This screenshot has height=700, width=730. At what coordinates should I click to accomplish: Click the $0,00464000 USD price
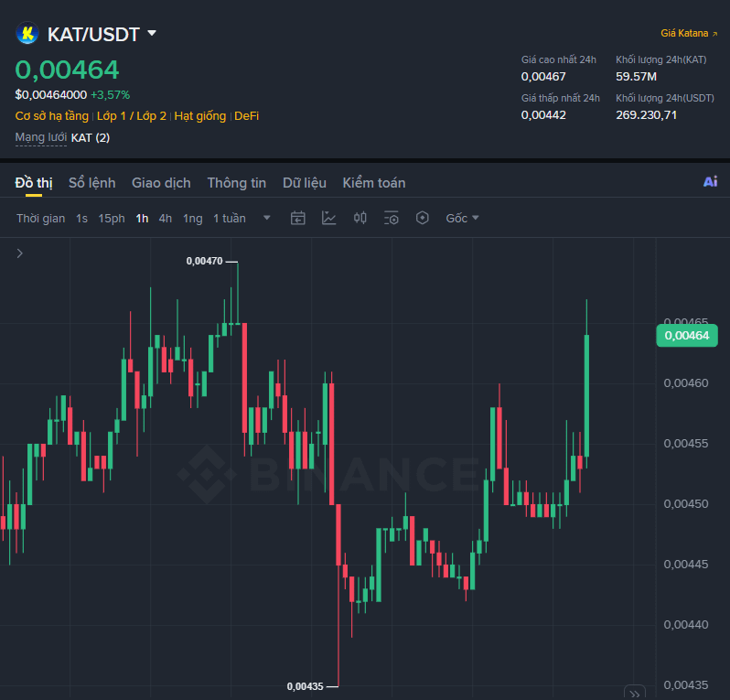pyautogui.click(x=51, y=95)
